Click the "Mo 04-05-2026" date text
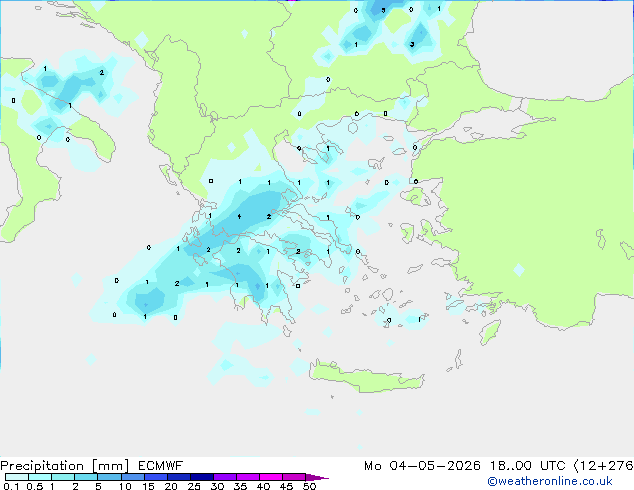634x490 pixels. coord(422,466)
